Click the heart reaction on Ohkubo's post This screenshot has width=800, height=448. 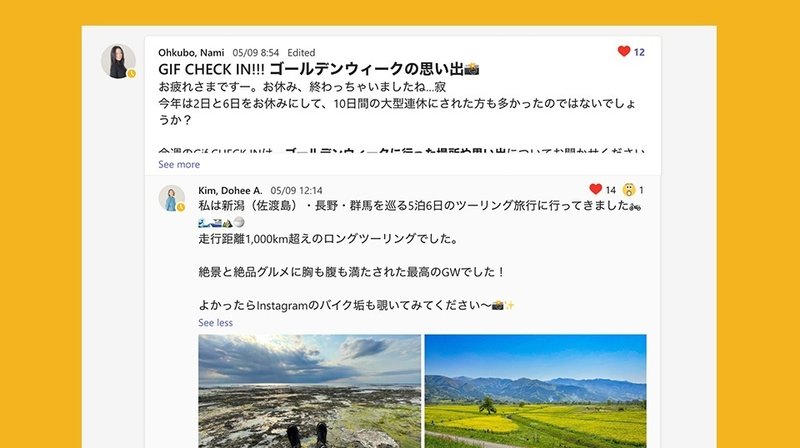(623, 51)
